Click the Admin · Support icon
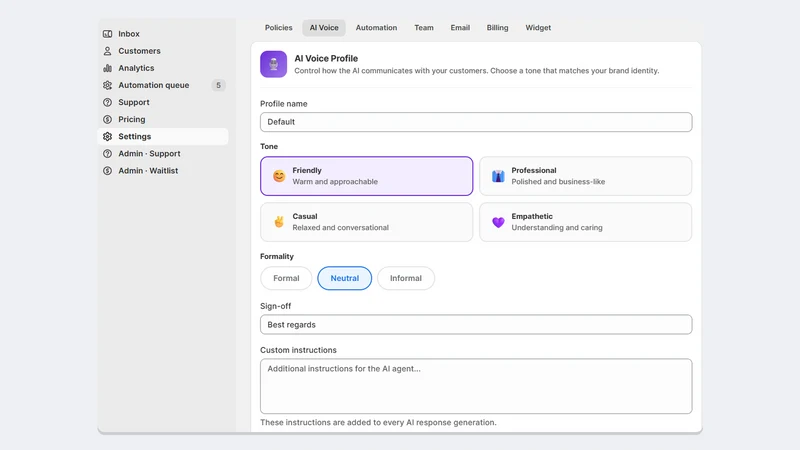800x450 pixels. tap(107, 154)
